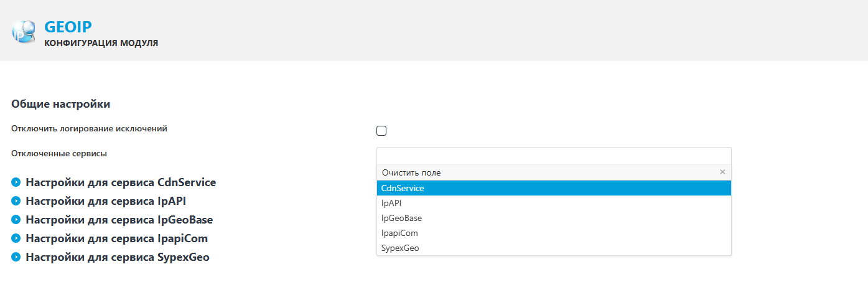Click the blue arrow icon beside IpAPI settings
Image resolution: width=868 pixels, height=292 pixels.
pyautogui.click(x=16, y=201)
